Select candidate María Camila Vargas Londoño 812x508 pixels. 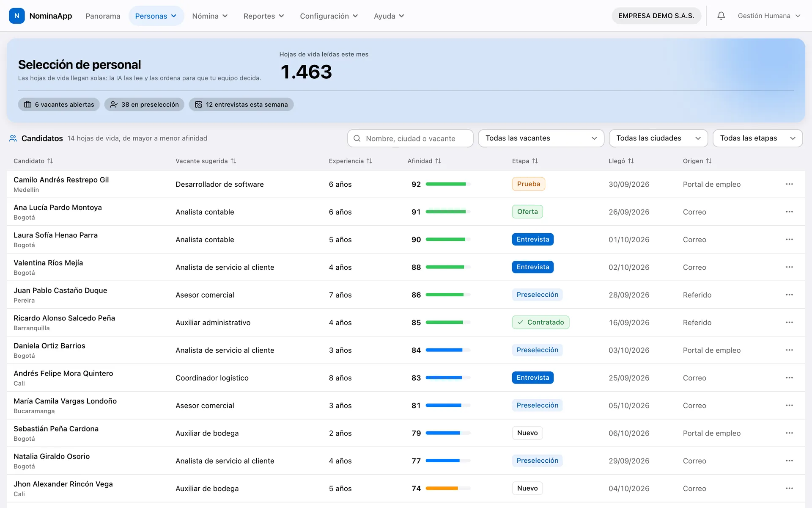(x=65, y=401)
